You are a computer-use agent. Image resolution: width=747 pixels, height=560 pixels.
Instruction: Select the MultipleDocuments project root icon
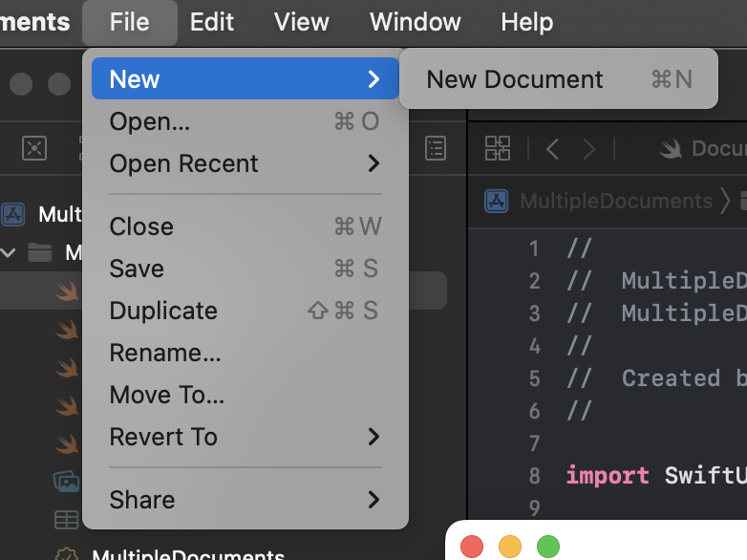coord(13,213)
